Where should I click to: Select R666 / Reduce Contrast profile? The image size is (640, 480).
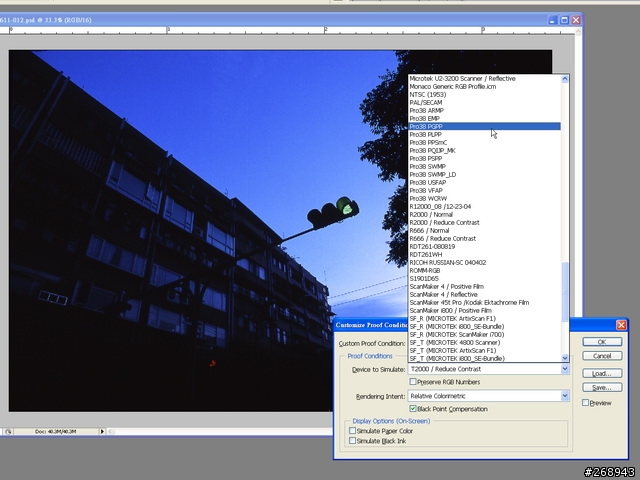484,238
